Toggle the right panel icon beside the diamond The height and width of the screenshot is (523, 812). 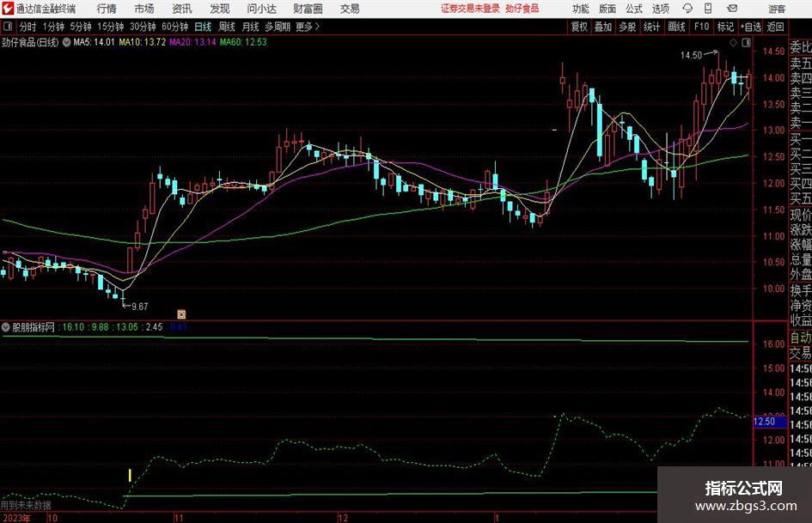[746, 43]
